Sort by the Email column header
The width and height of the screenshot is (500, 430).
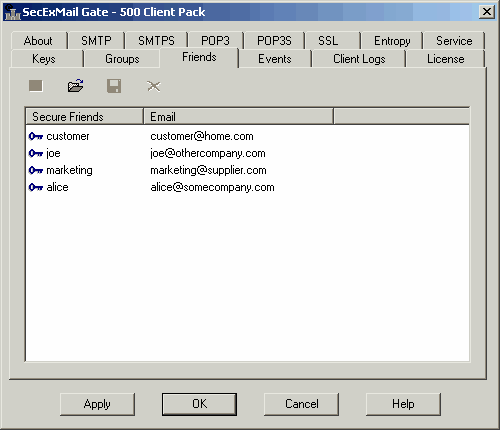coord(238,116)
